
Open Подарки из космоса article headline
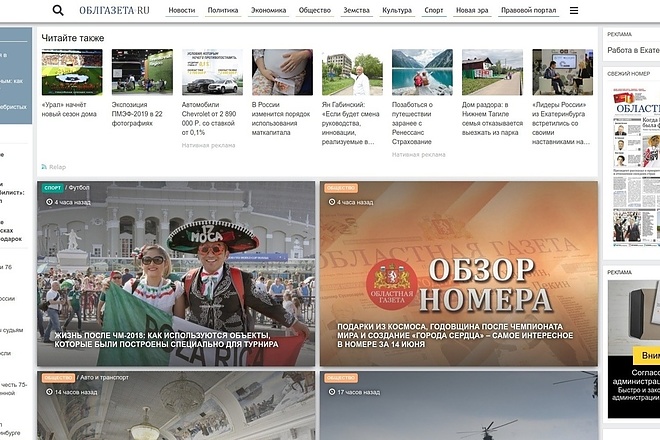pos(455,336)
